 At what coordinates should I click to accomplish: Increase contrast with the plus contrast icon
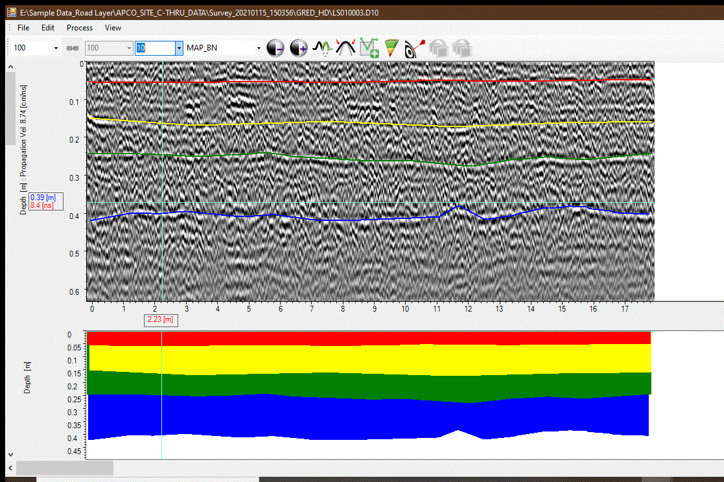click(298, 48)
